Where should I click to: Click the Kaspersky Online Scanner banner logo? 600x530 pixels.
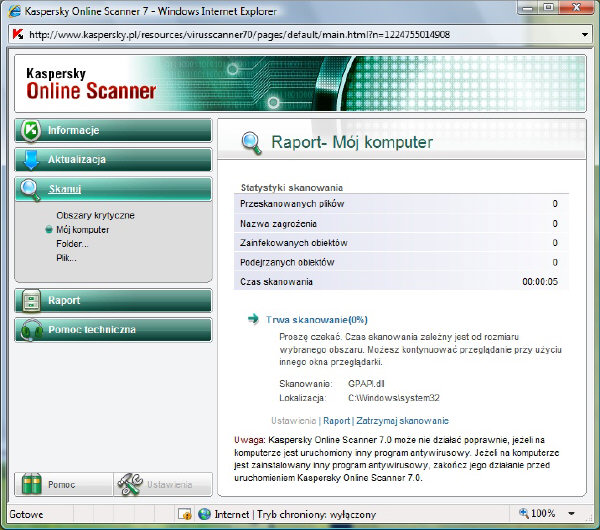(x=91, y=84)
